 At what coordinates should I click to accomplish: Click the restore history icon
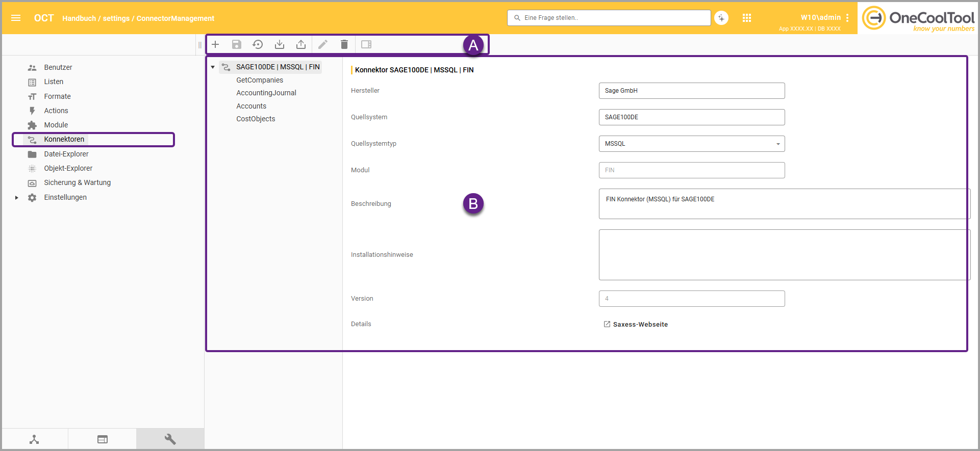click(258, 44)
